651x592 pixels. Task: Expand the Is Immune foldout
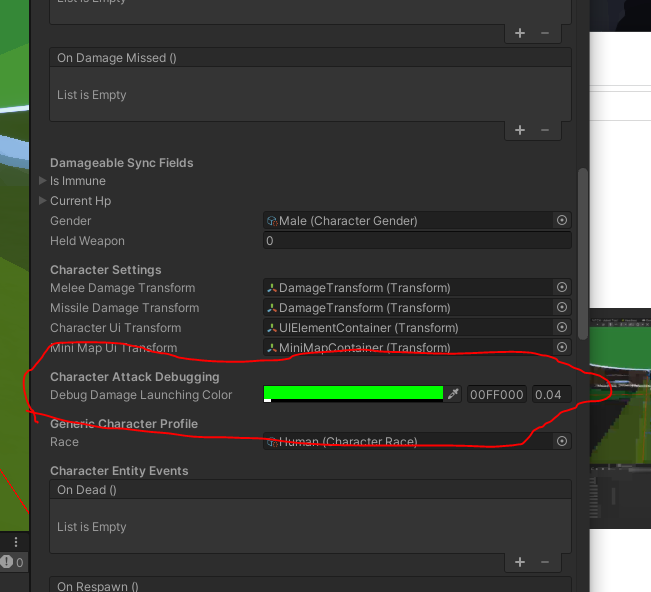point(42,181)
